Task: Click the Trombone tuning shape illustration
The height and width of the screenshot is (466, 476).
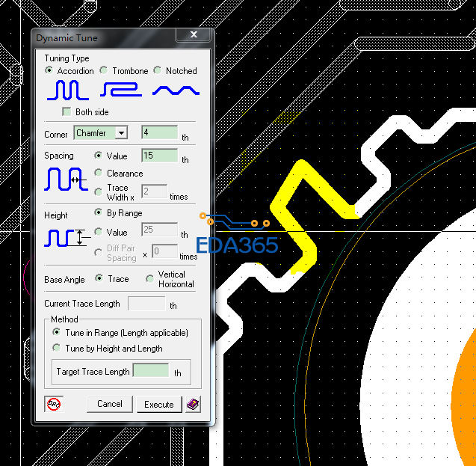Action: click(121, 89)
